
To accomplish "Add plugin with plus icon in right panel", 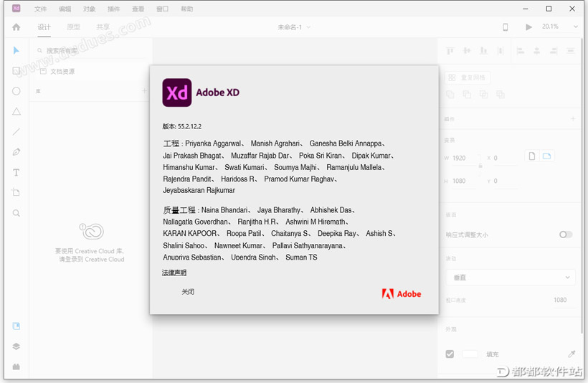I will click(x=573, y=119).
